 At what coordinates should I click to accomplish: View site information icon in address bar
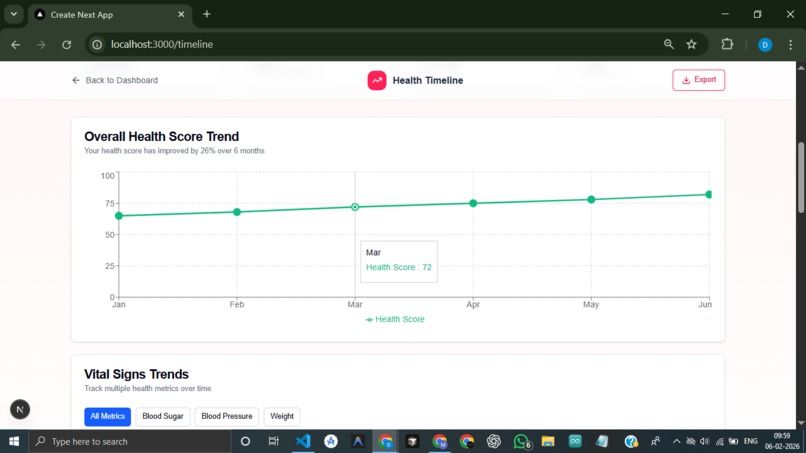click(x=97, y=45)
